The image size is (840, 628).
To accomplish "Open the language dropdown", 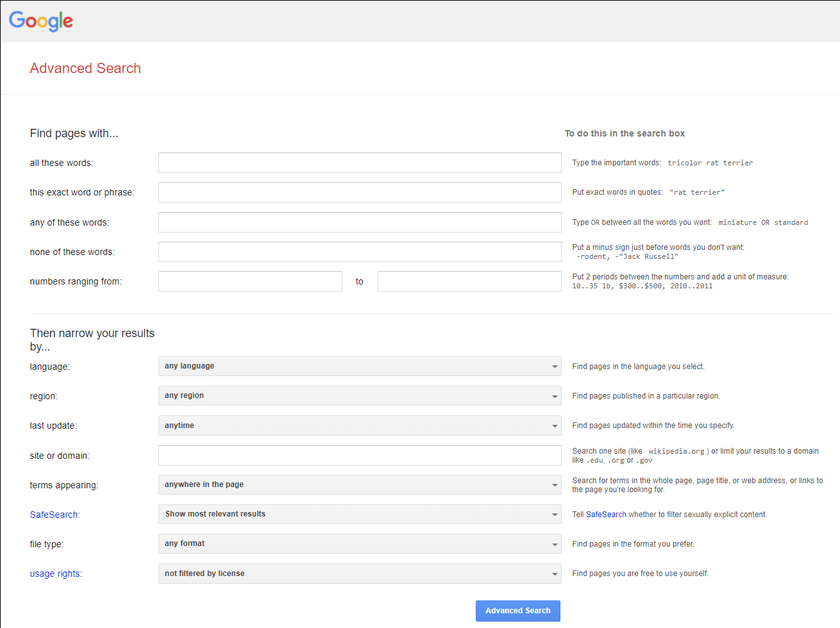I will tap(359, 367).
